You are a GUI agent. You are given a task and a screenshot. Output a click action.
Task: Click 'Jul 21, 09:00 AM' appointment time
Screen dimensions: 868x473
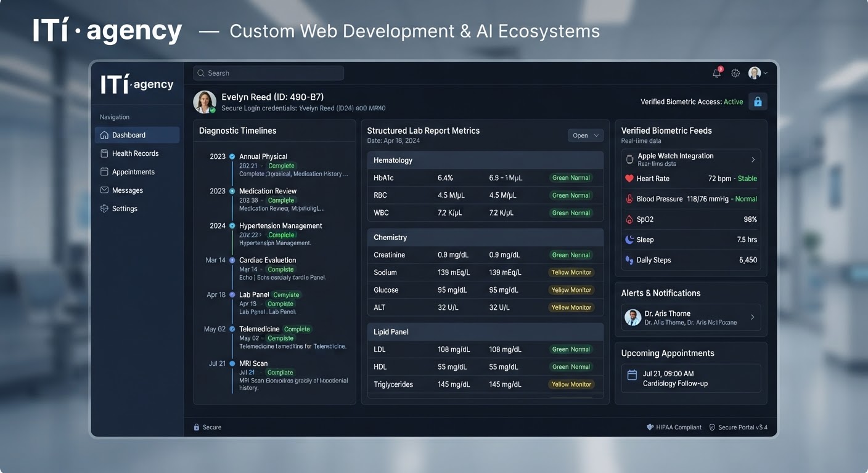coord(668,374)
